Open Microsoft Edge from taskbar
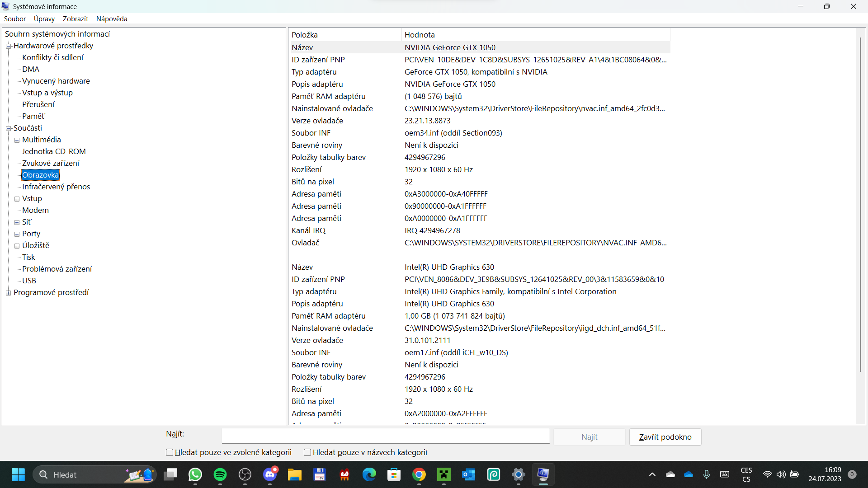Screen dimensions: 868x488 (369, 474)
